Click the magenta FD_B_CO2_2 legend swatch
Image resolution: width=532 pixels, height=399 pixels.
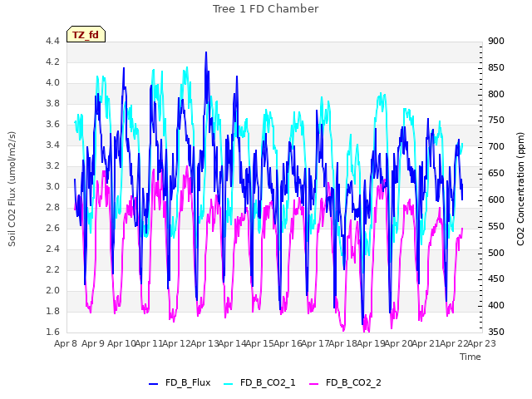coord(314,383)
